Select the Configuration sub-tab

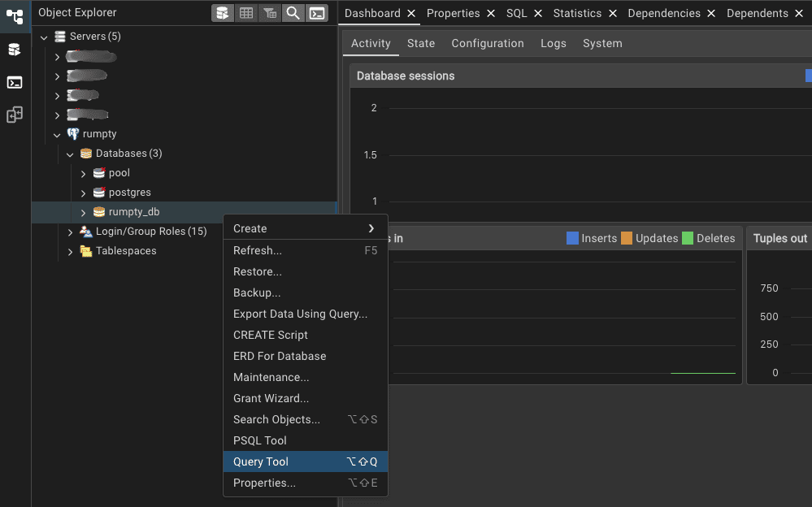(x=488, y=44)
